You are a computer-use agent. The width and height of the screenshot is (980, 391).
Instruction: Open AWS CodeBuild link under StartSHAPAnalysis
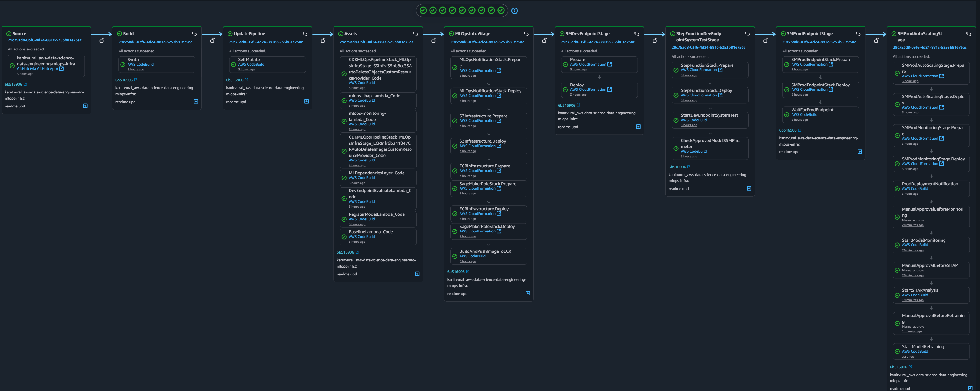pos(915,295)
